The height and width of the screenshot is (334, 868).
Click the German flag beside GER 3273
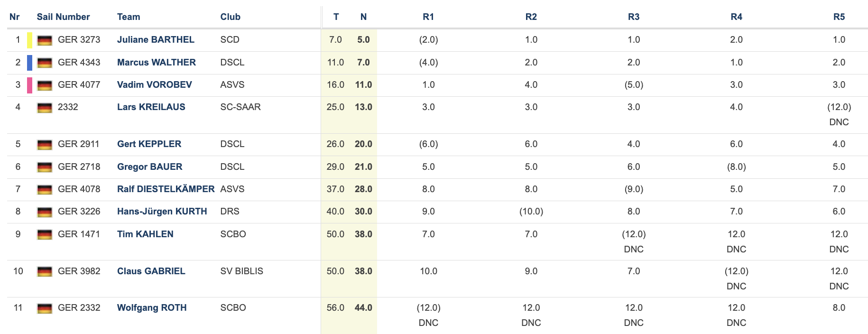pos(45,40)
